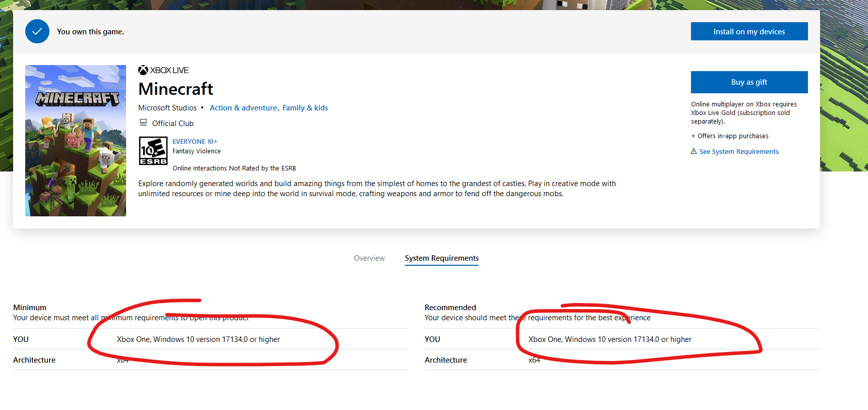Click the blue checkmark ownership icon
The height and width of the screenshot is (410, 868).
pos(37,31)
